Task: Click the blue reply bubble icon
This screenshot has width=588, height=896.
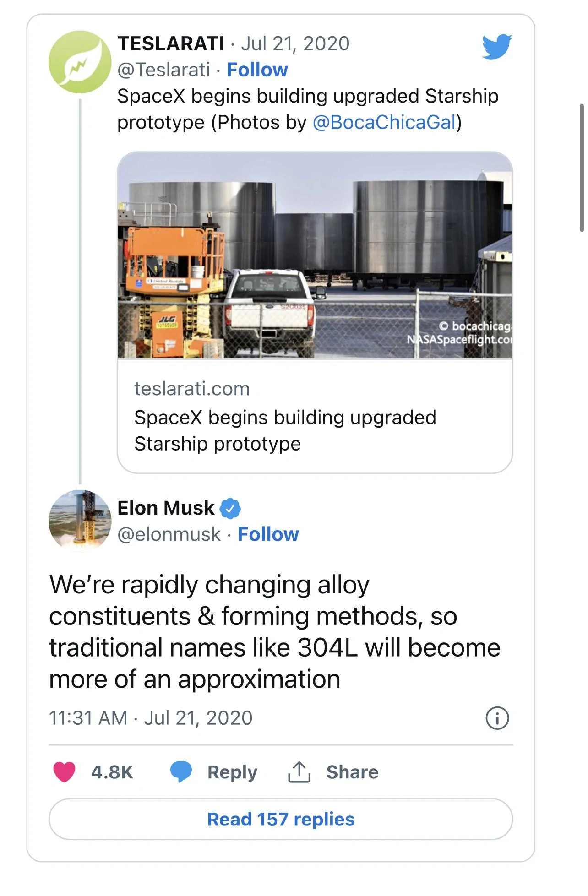Action: pyautogui.click(x=181, y=772)
